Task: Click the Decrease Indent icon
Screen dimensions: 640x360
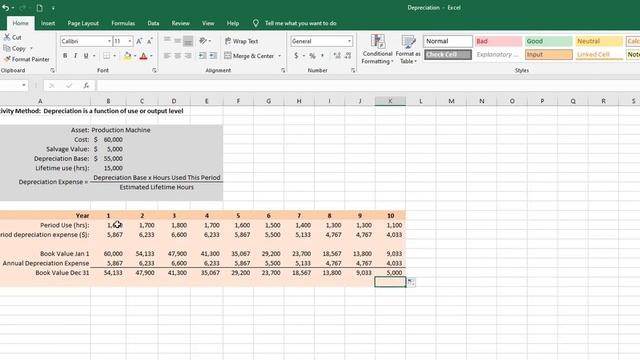Action: pos(202,56)
